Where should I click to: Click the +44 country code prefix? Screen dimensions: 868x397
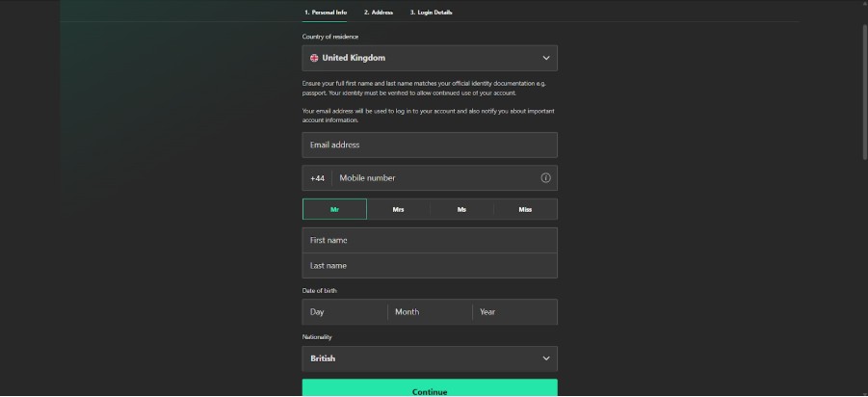317,178
